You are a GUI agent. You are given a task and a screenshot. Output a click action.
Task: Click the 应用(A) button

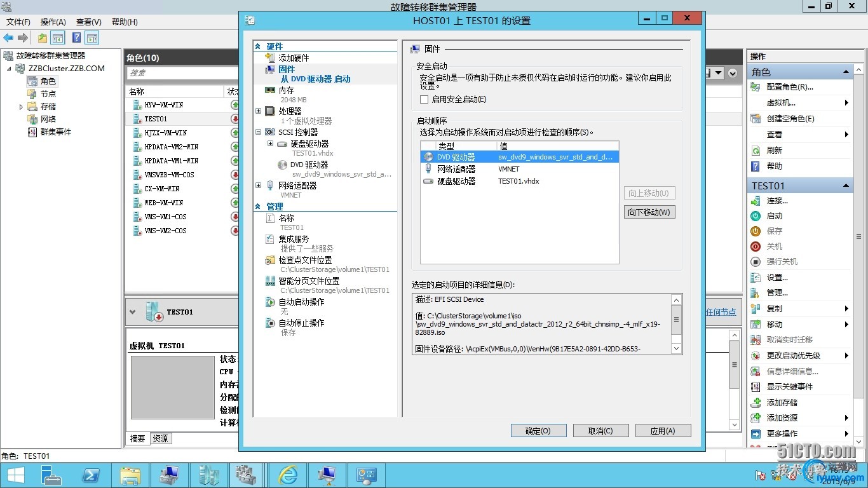click(x=663, y=431)
